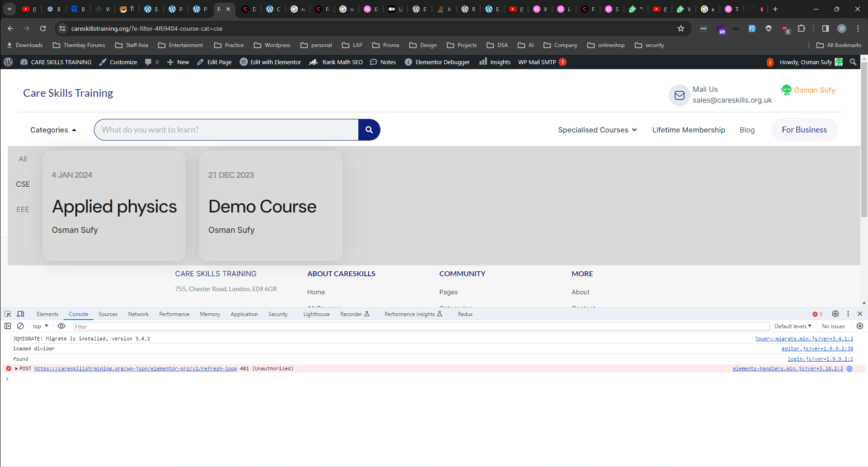Image resolution: width=868 pixels, height=467 pixels.
Task: Open DevTools customize three-dot menu
Action: point(848,314)
